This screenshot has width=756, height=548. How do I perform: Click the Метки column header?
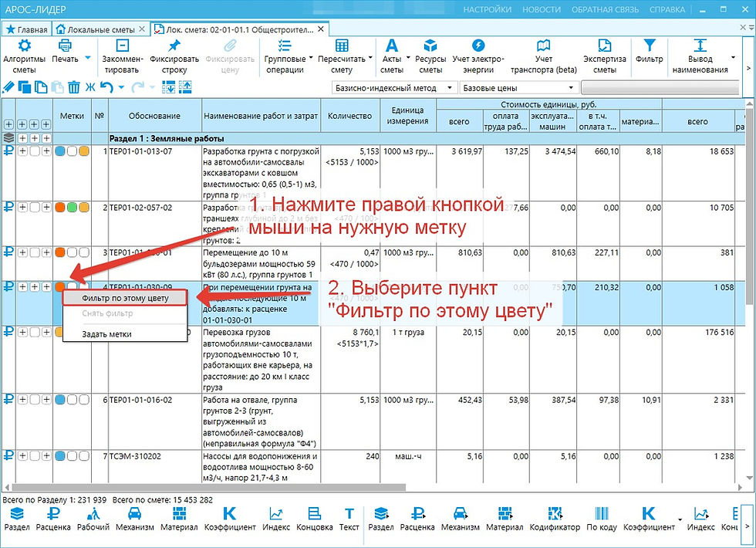[72, 116]
